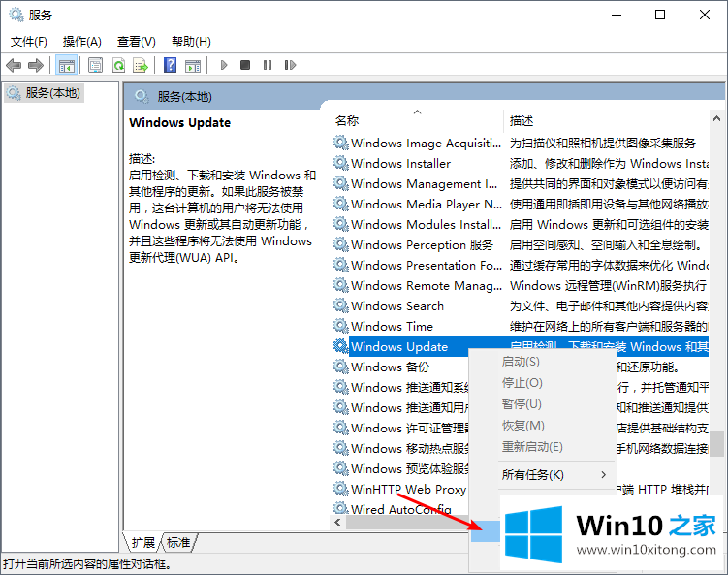Choose 启动(S) in the context menu

[542, 362]
